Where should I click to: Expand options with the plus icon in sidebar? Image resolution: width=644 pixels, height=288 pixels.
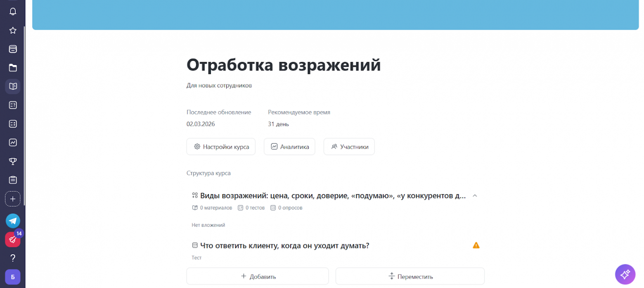coord(12,199)
